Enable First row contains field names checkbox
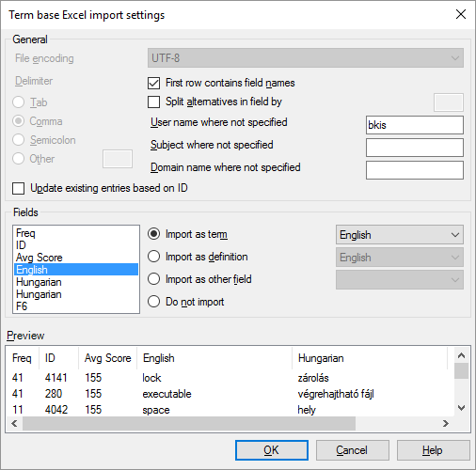This screenshot has width=476, height=470. pyautogui.click(x=153, y=83)
